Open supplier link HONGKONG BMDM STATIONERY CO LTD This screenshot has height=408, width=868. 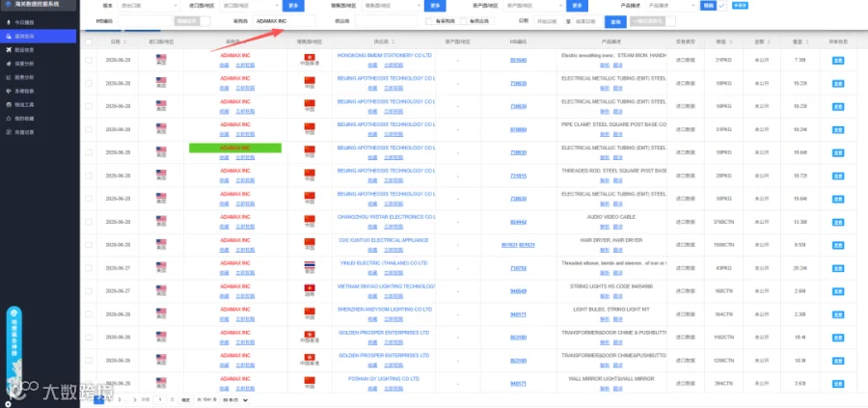click(x=384, y=55)
